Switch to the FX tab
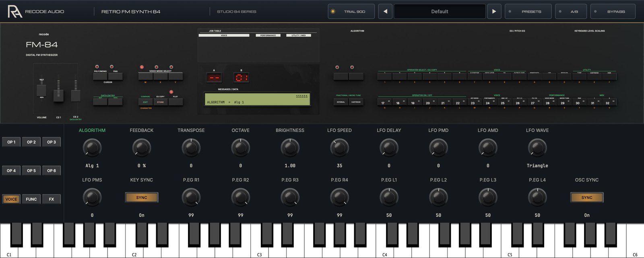Image resolution: width=644 pixels, height=258 pixels. (52, 199)
